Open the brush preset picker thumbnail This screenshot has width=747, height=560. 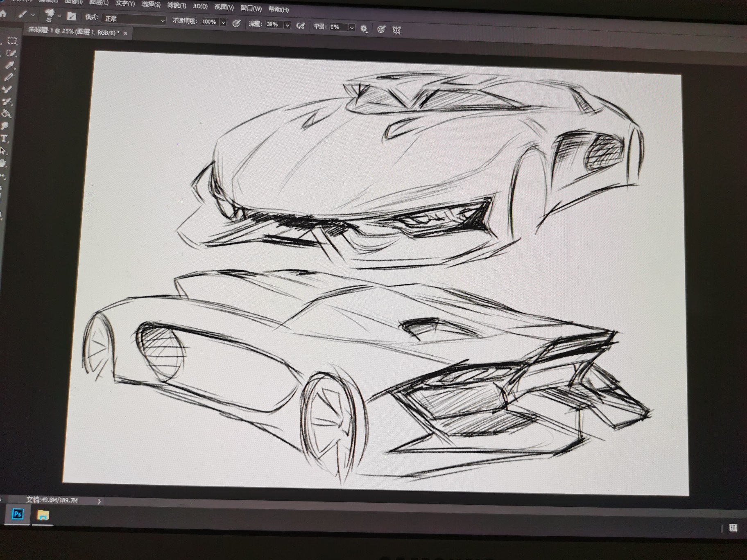49,16
